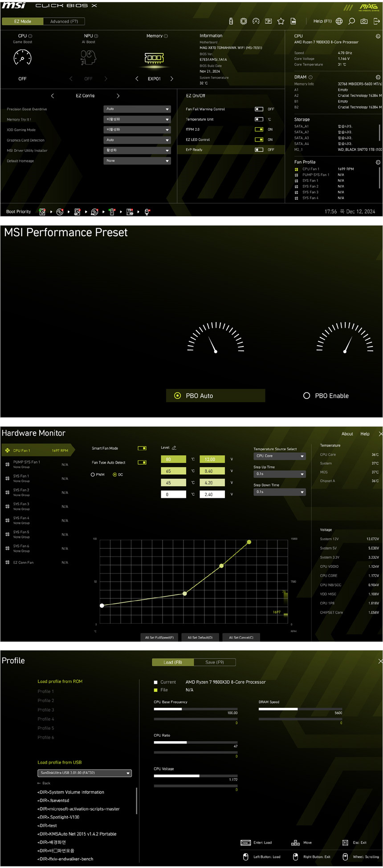
Task: Open the Hardware Monitor gauge icon in toolbar
Action: pyautogui.click(x=256, y=21)
